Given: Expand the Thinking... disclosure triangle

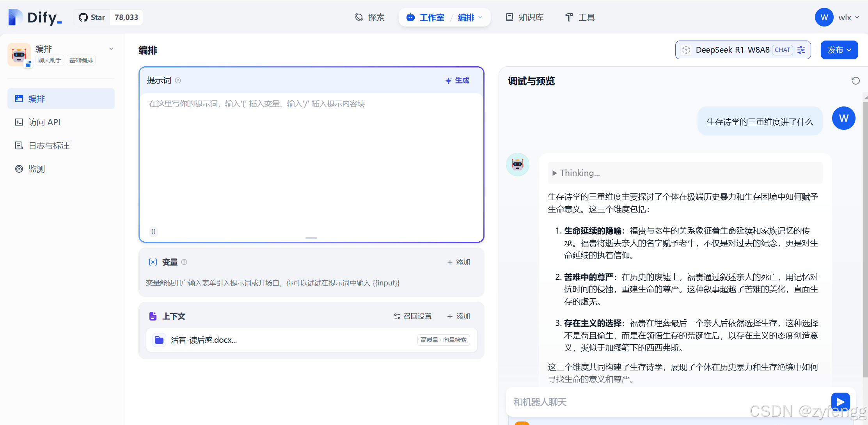Looking at the screenshot, I should (x=554, y=173).
